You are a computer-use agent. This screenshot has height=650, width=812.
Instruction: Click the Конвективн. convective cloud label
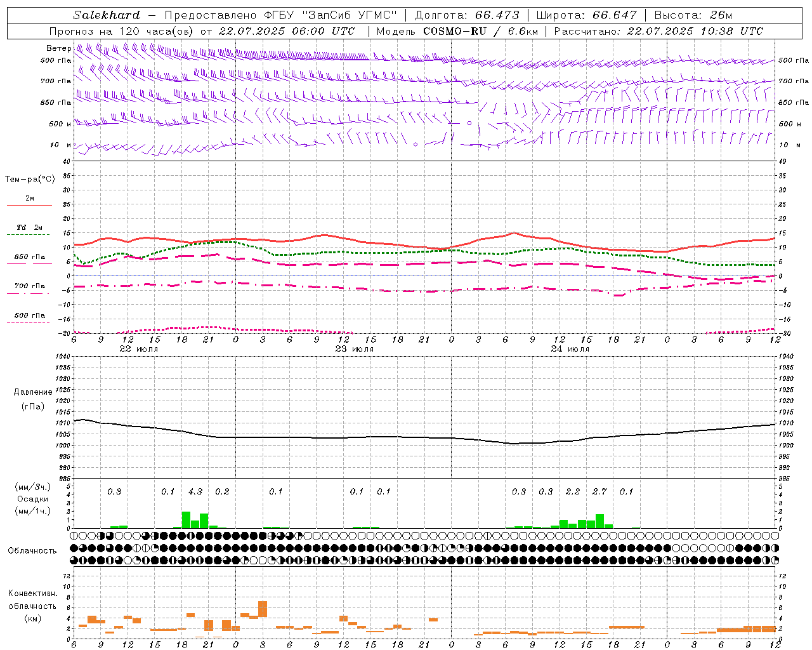click(33, 594)
